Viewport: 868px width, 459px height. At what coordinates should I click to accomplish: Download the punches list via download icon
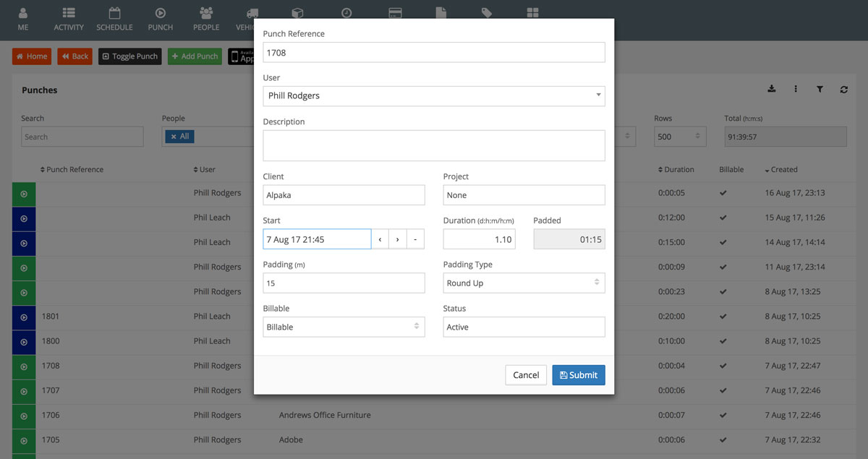click(x=772, y=89)
